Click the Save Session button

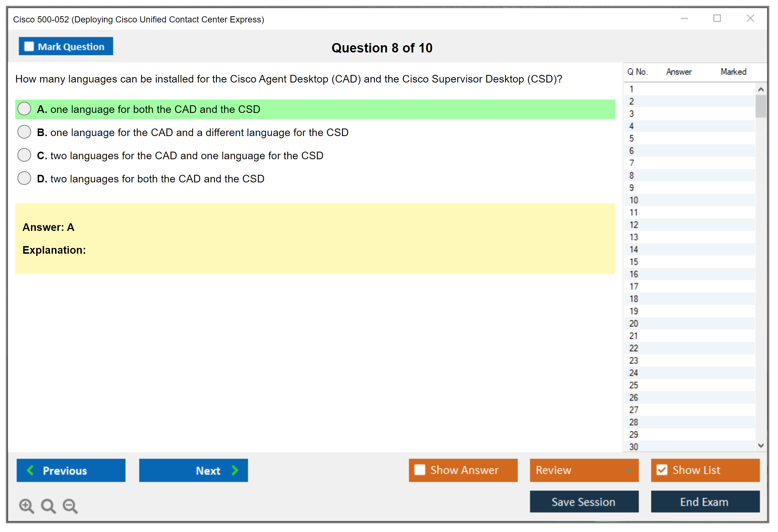584,502
